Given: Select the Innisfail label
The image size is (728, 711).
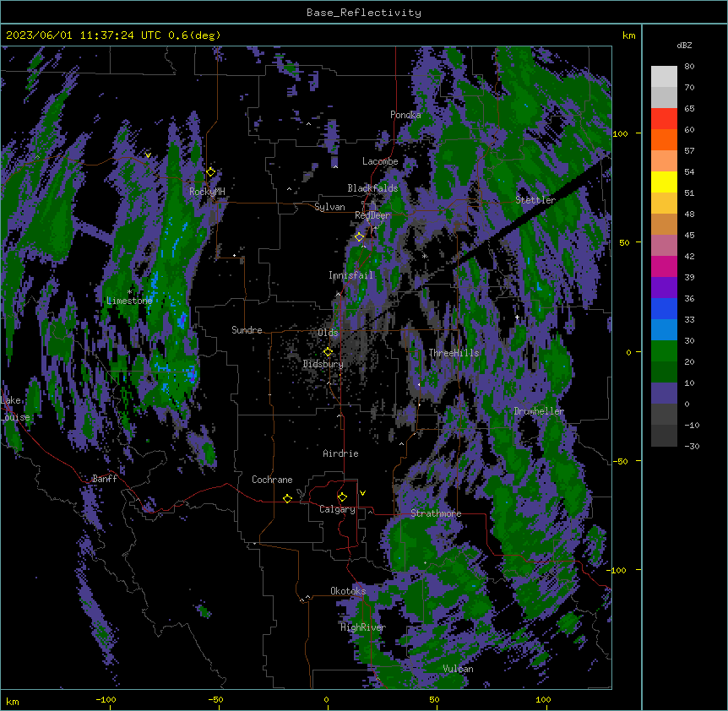Looking at the screenshot, I should pyautogui.click(x=350, y=275).
